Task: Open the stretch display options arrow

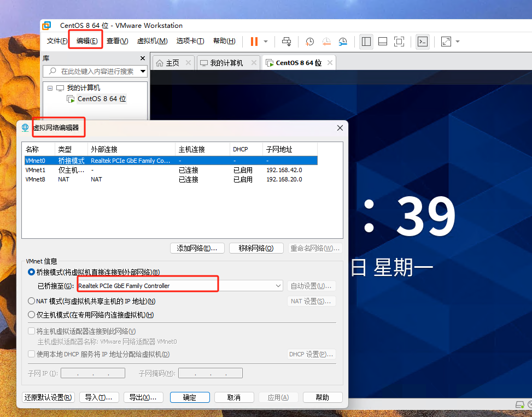Action: 457,42
